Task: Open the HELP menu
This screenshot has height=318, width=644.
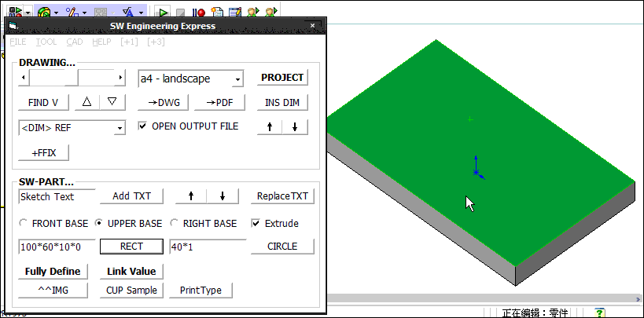Action: 101,42
